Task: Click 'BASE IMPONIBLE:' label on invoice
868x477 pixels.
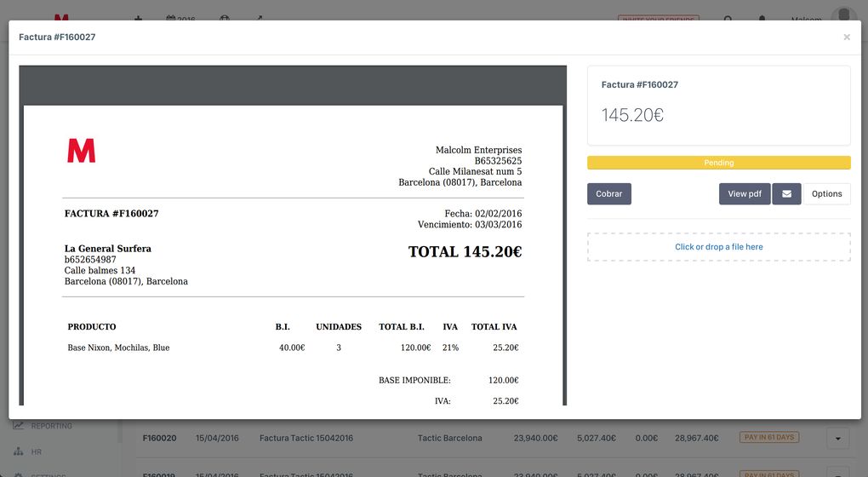Action: [414, 381]
